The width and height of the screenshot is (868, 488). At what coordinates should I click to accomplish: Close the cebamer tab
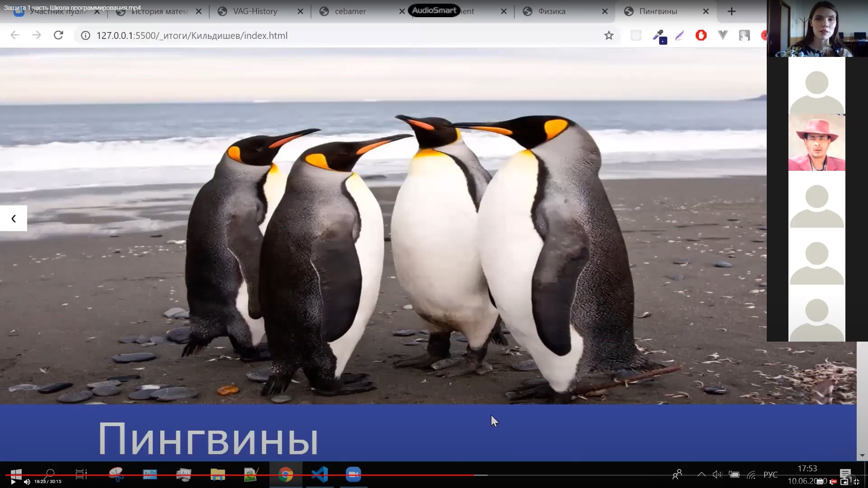(402, 12)
